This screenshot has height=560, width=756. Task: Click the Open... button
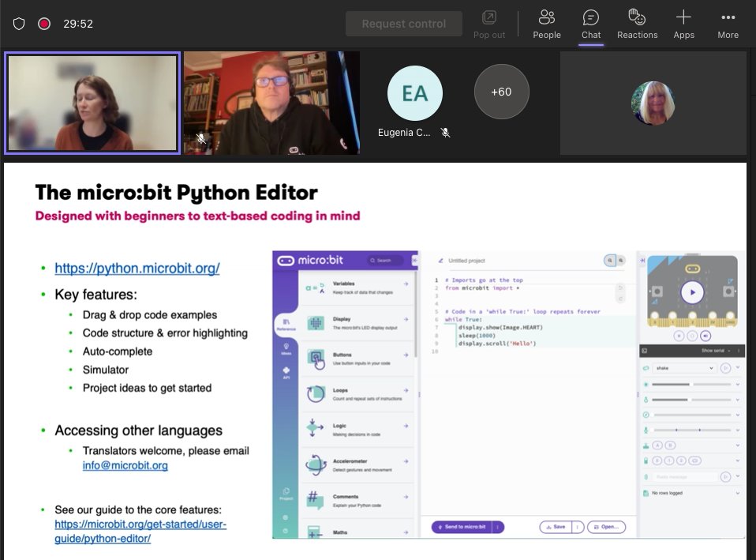607,527
